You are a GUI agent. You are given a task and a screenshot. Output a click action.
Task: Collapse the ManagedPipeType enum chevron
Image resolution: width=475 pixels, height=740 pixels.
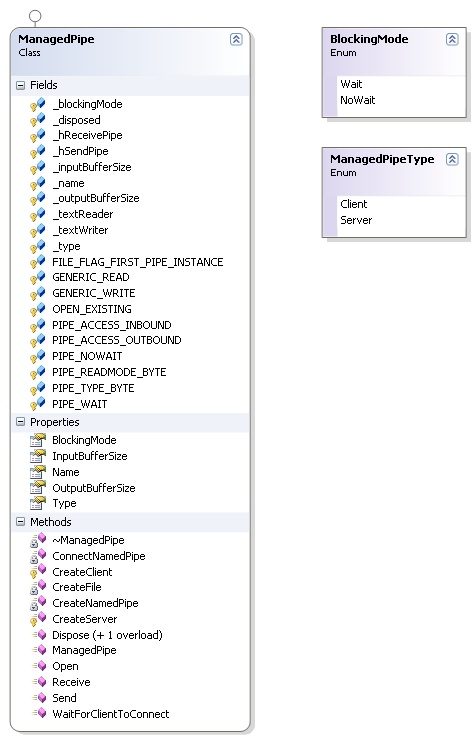(x=452, y=159)
